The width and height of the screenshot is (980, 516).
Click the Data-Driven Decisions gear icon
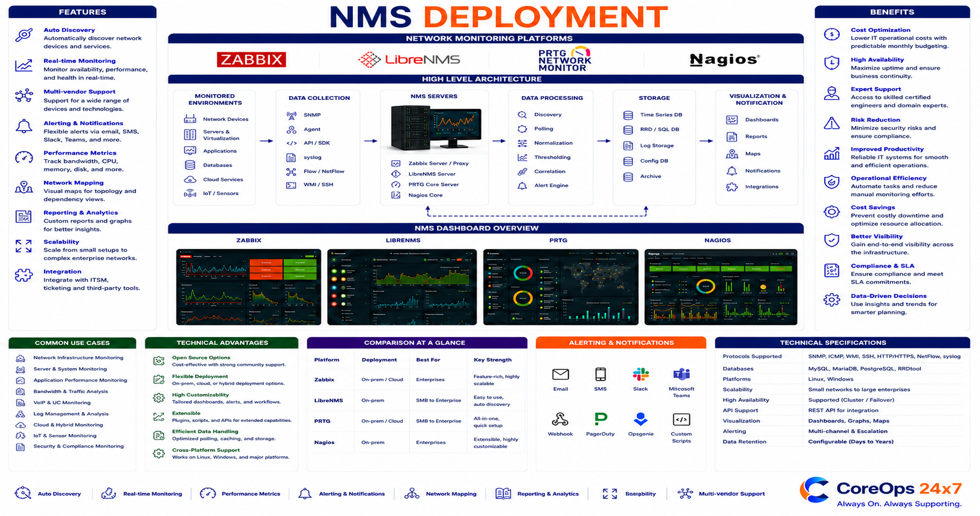(832, 300)
